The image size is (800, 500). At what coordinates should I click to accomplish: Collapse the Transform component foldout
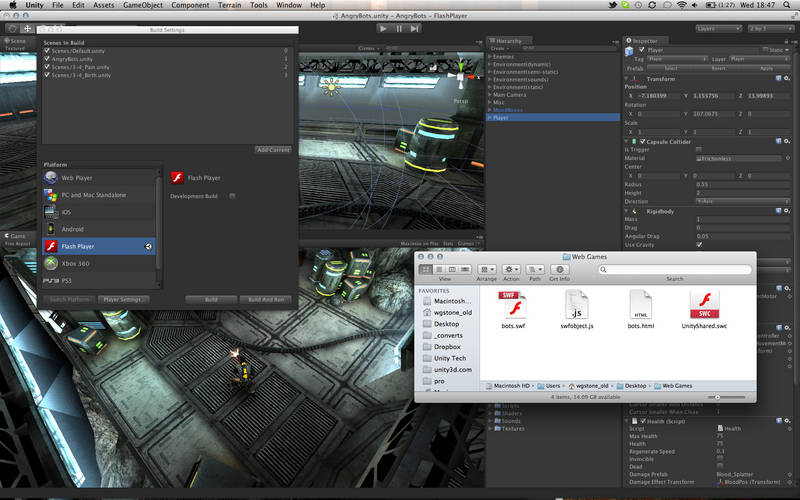627,79
